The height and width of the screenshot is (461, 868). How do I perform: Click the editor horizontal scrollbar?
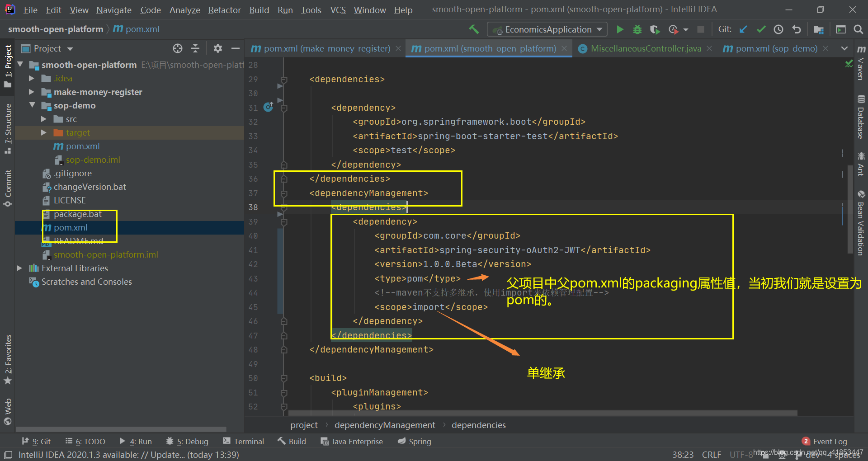542,413
